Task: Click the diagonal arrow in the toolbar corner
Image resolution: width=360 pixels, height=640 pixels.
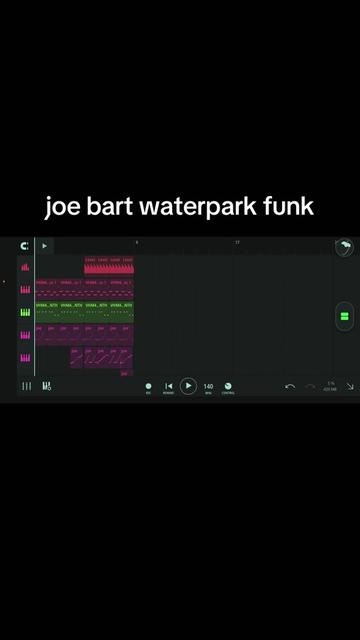Action: [350, 387]
